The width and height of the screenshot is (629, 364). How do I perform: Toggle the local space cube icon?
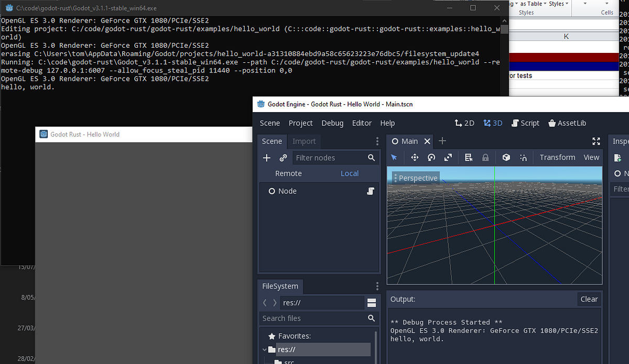click(506, 157)
